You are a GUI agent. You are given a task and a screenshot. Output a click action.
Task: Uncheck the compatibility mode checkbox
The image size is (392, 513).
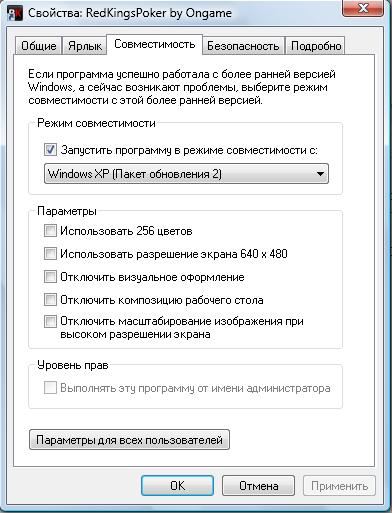[50, 150]
